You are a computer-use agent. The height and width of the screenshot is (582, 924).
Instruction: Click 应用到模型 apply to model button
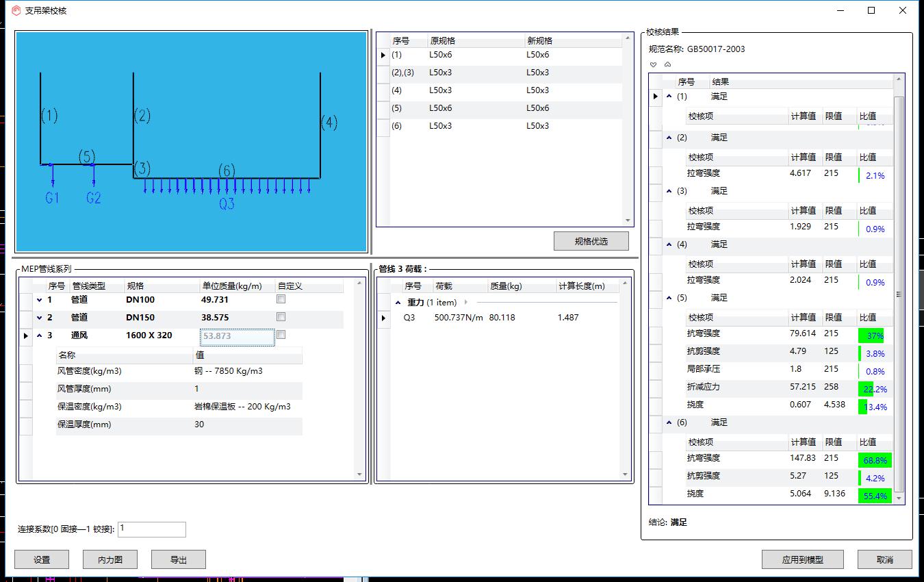(803, 559)
